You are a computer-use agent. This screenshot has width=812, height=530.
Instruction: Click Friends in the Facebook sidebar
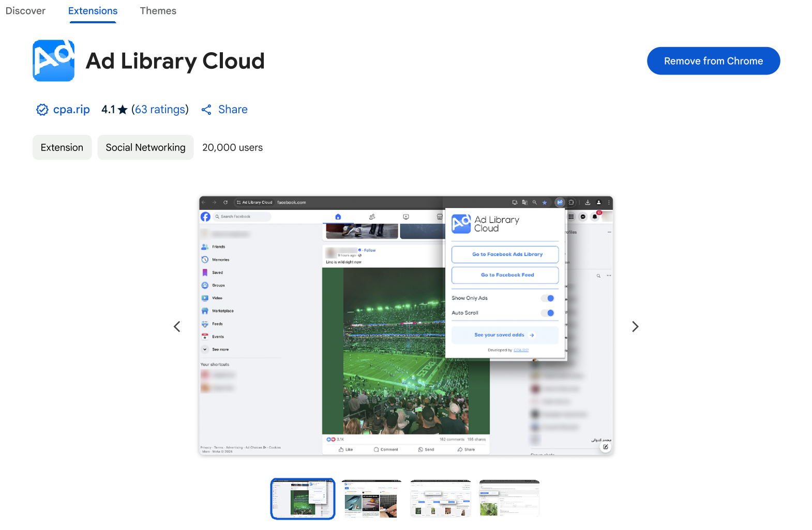tap(214, 247)
